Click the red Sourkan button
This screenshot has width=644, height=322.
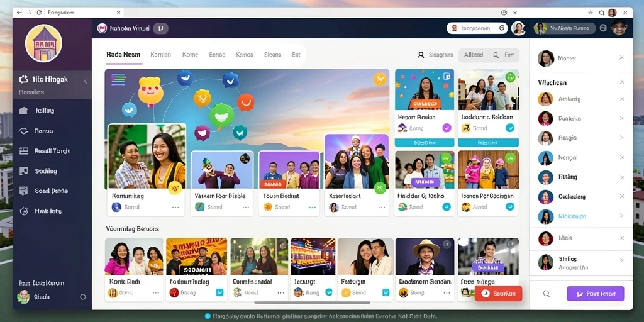[498, 294]
